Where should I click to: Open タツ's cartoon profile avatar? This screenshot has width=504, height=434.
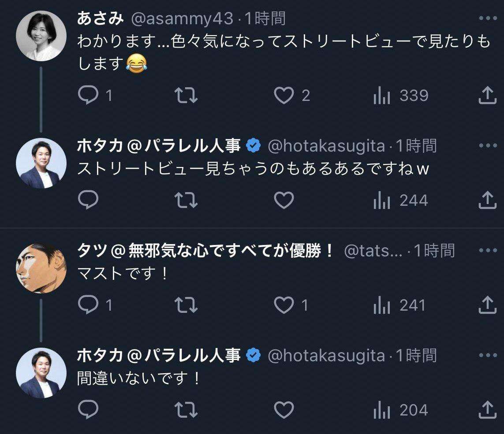pos(41,268)
